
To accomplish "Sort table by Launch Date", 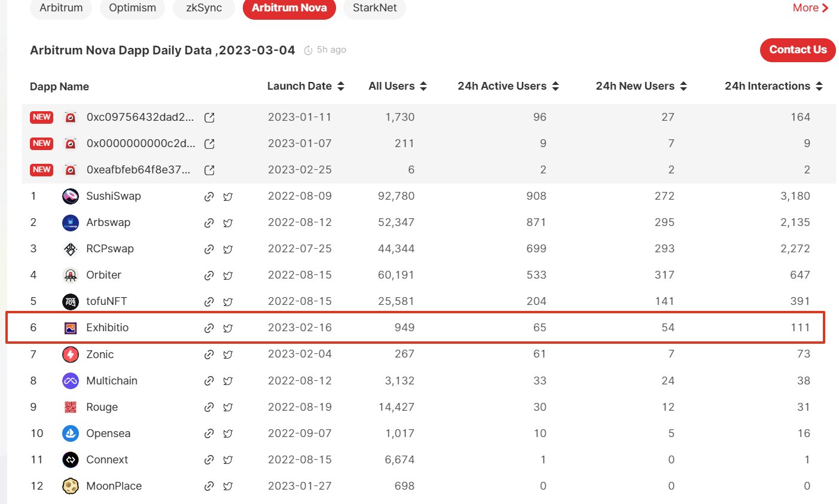I will 341,86.
